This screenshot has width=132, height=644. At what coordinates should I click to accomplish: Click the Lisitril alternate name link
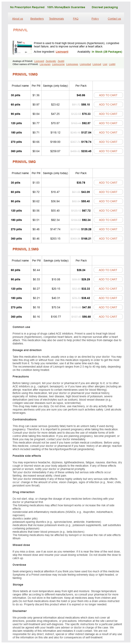112,64
